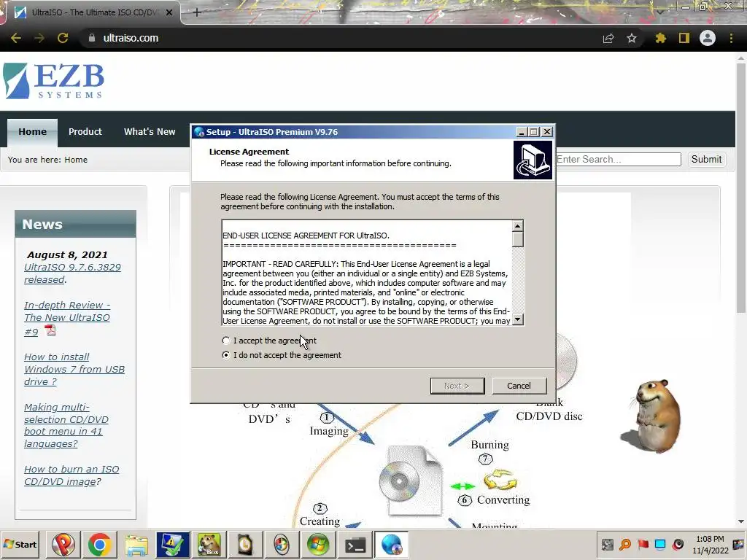Select the UltraISO setup taskbar globe icon

point(392,545)
